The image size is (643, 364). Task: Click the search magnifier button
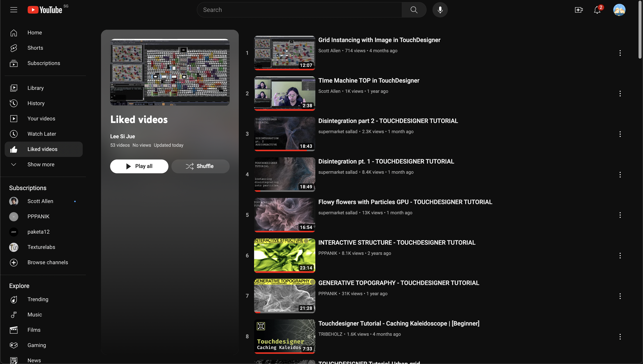pos(414,10)
